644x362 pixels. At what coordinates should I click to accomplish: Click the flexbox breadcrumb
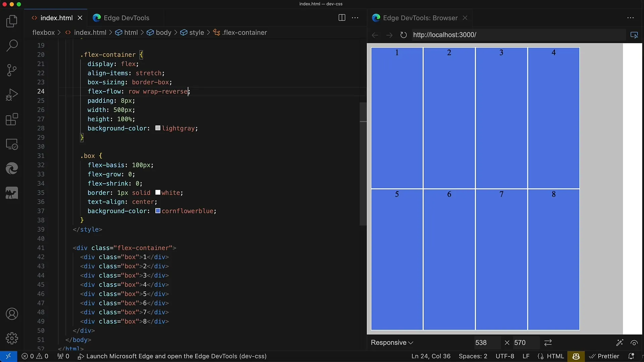43,33
